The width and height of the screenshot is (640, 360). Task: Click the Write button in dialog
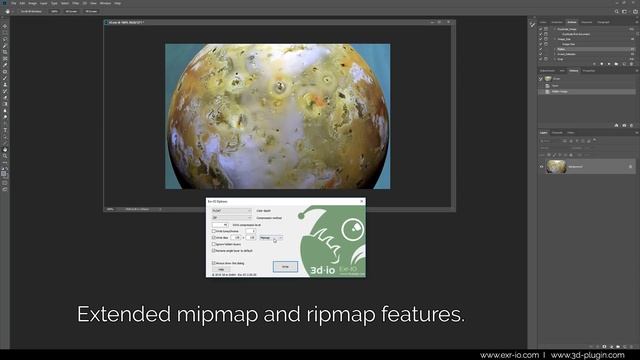tap(285, 267)
